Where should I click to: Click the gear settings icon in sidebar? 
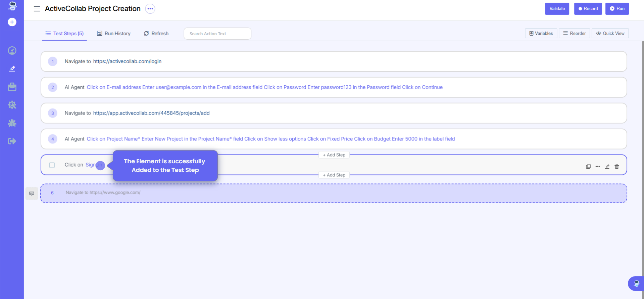pyautogui.click(x=12, y=105)
